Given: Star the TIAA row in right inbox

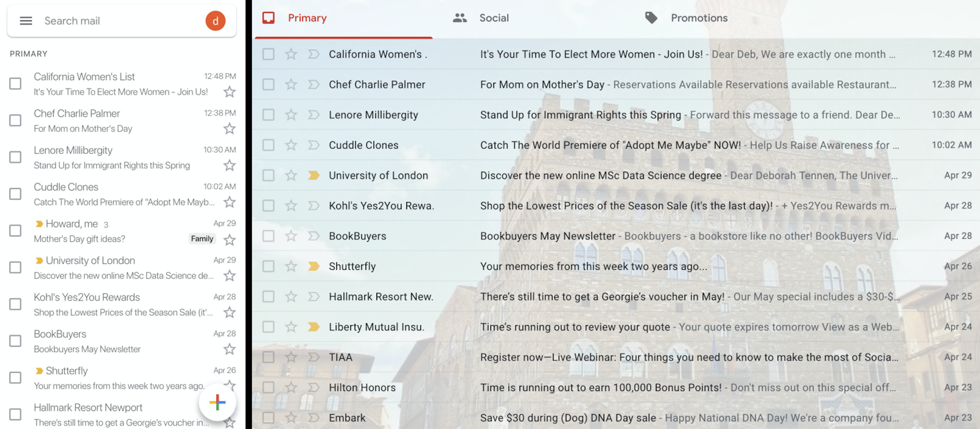Looking at the screenshot, I should [291, 357].
